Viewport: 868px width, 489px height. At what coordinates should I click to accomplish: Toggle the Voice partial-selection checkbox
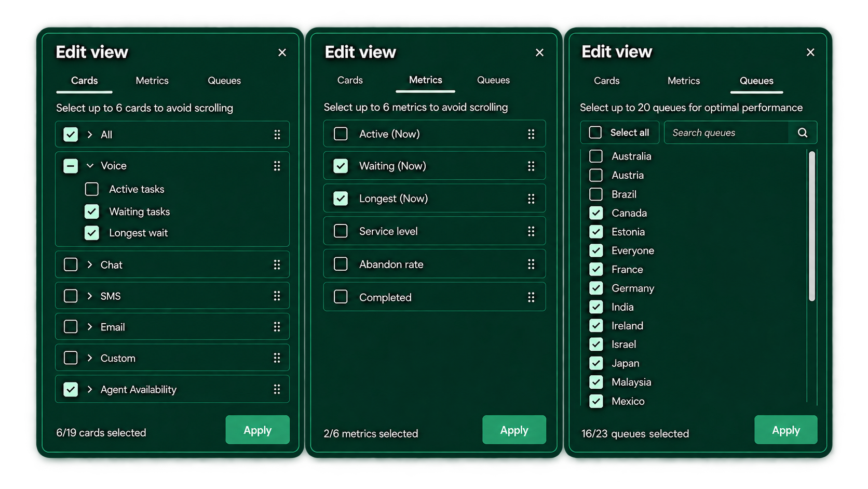point(71,166)
